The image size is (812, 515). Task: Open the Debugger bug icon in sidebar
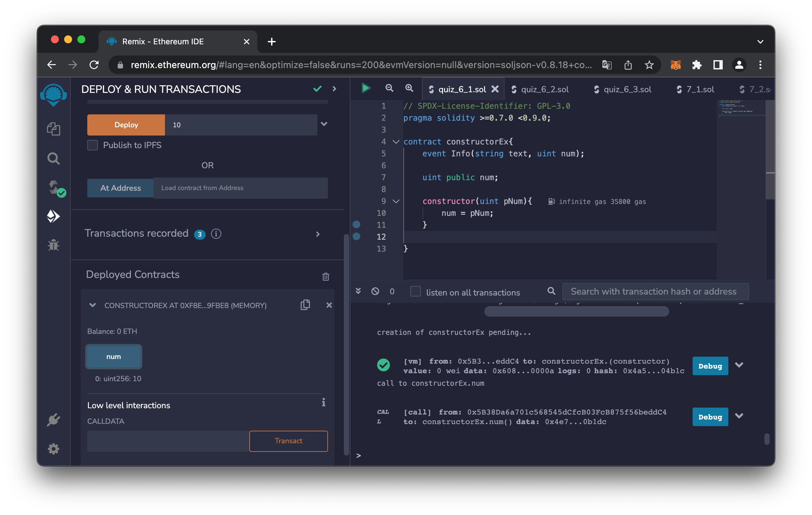tap(53, 245)
